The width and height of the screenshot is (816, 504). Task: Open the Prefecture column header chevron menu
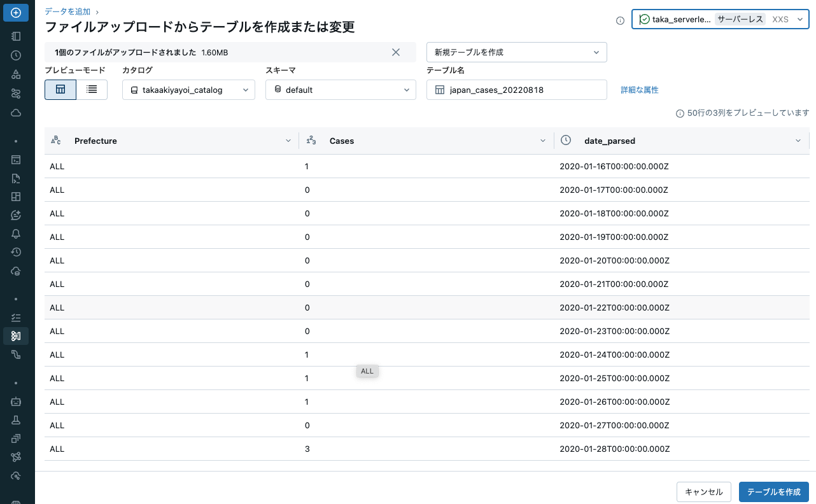click(x=288, y=141)
